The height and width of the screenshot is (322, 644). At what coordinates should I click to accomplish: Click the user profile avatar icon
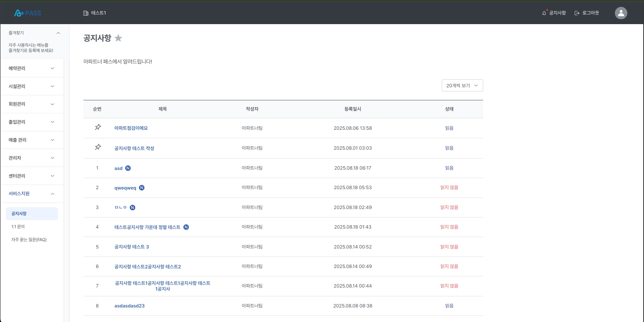(x=621, y=13)
